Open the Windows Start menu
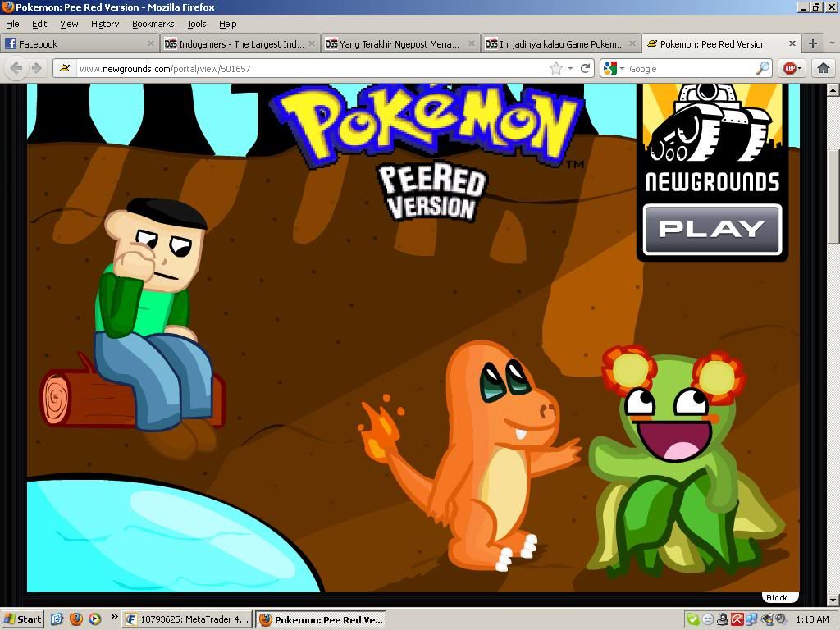 coord(22,619)
